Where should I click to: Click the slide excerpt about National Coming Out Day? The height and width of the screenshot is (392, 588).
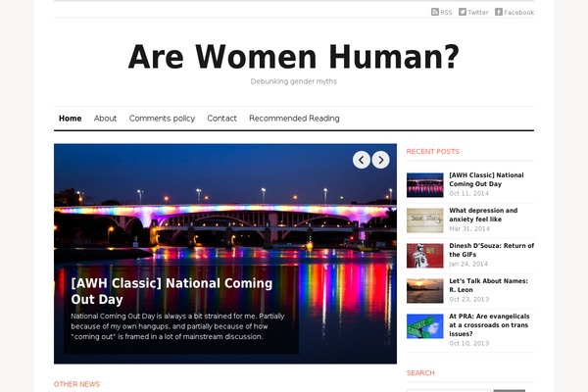[x=177, y=326]
